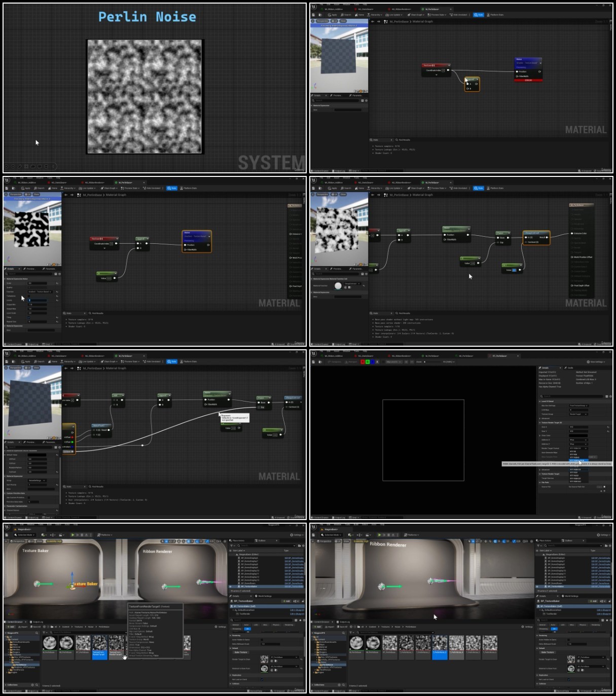Screen dimensions: 616x696
Task: Click Show button in Texture Baker viewport toolbar
Action: point(39,541)
